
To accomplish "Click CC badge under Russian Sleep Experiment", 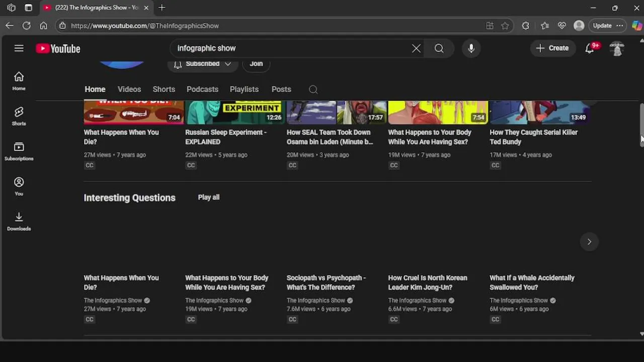I will coord(191,165).
